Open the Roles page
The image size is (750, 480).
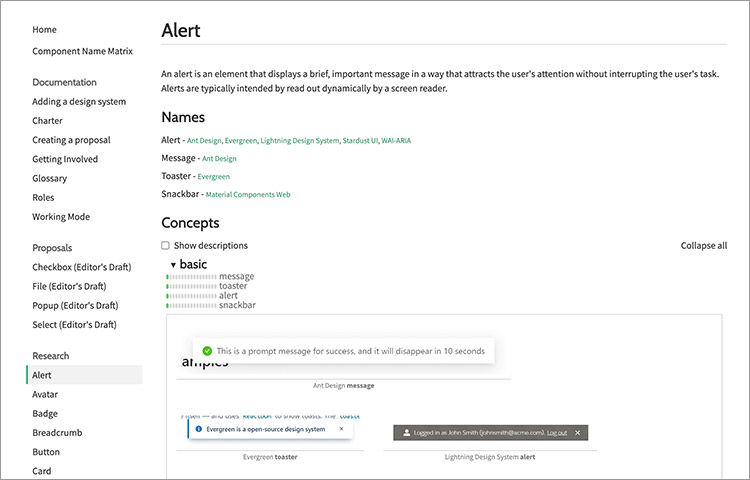click(x=43, y=197)
